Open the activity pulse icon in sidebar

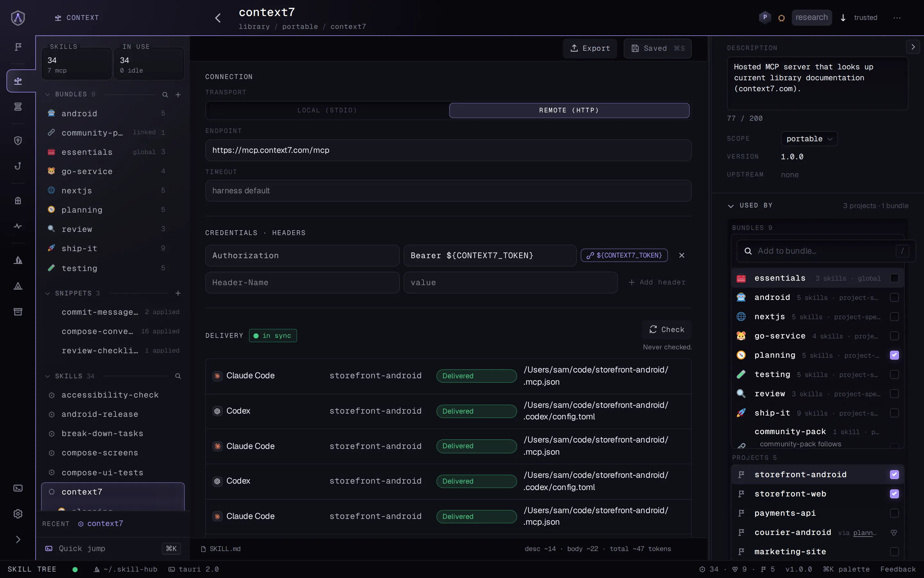pyautogui.click(x=18, y=226)
